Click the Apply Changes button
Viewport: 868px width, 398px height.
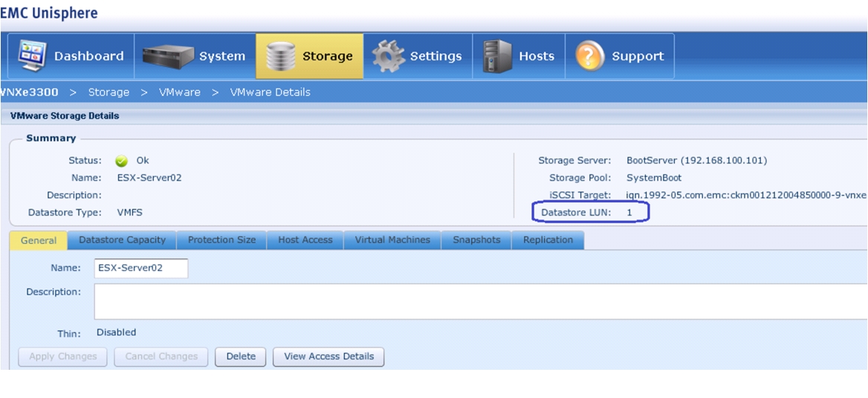[63, 356]
